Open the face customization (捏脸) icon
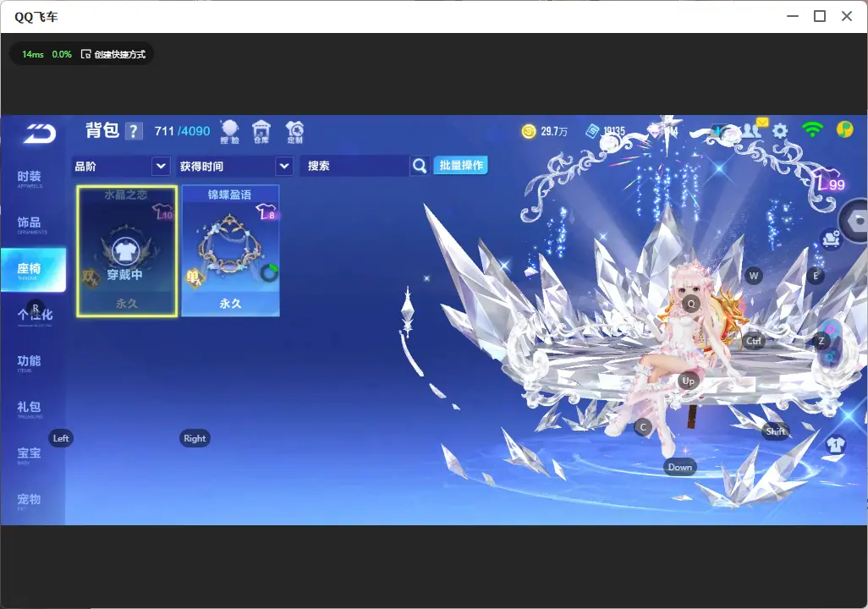The image size is (868, 609). click(x=230, y=132)
